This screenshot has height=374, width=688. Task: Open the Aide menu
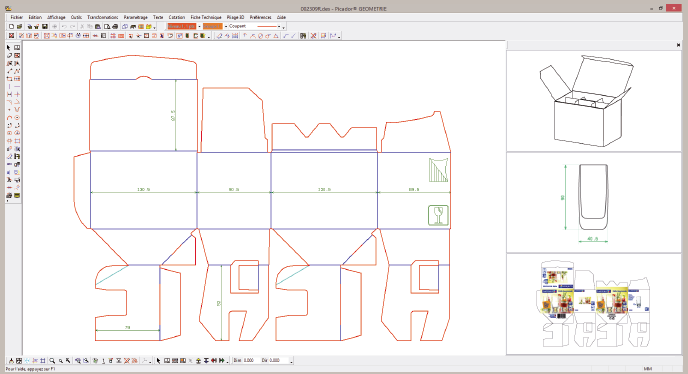pos(281,17)
